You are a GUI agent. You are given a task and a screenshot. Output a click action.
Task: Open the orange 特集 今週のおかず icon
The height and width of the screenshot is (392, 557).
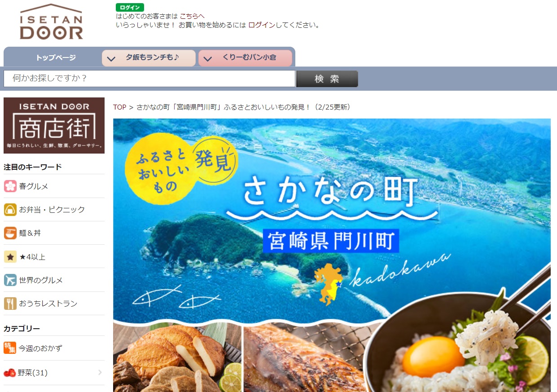(10, 348)
